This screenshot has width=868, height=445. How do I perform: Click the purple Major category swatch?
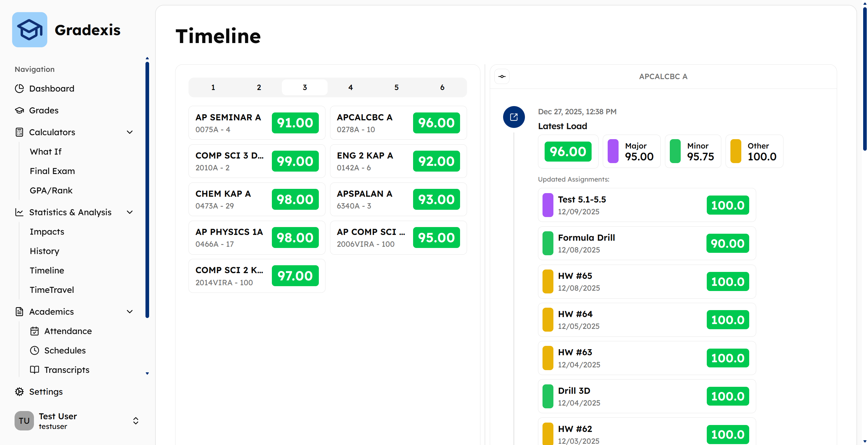(x=613, y=151)
